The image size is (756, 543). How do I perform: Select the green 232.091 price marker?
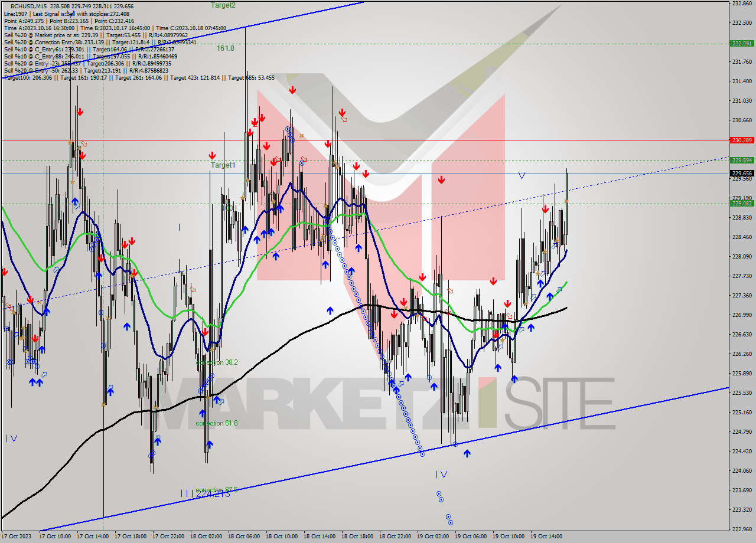pyautogui.click(x=742, y=44)
